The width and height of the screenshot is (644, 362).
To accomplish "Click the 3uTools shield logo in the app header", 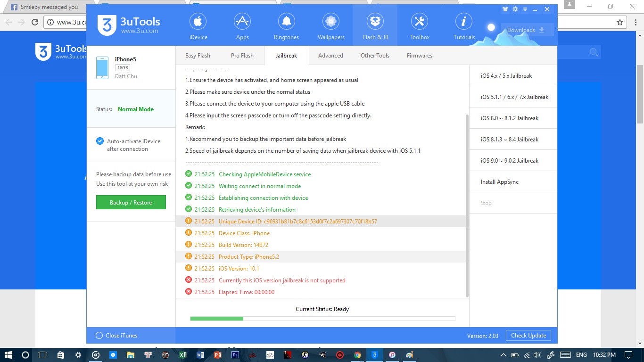I will (x=107, y=25).
